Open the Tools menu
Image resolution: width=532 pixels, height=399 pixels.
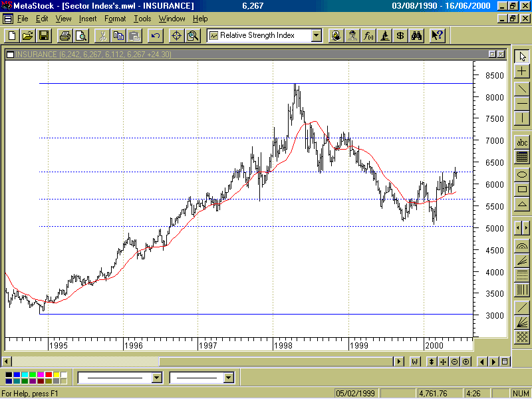click(142, 19)
